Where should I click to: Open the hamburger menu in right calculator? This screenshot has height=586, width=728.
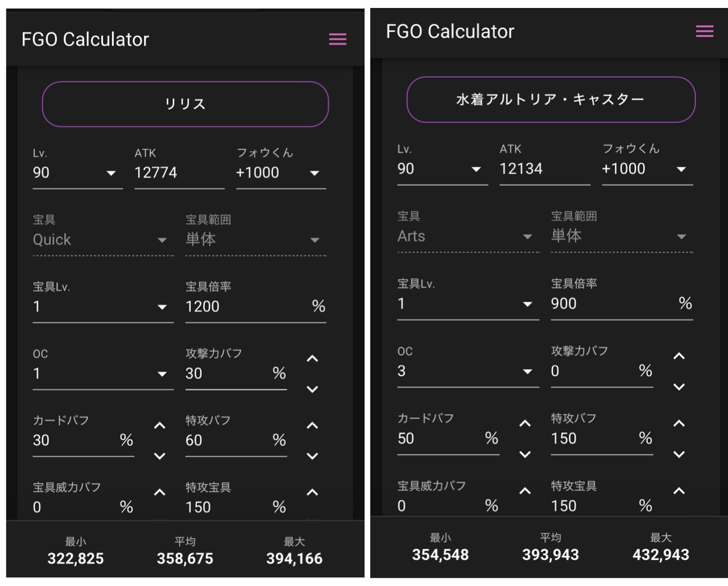coord(704,31)
